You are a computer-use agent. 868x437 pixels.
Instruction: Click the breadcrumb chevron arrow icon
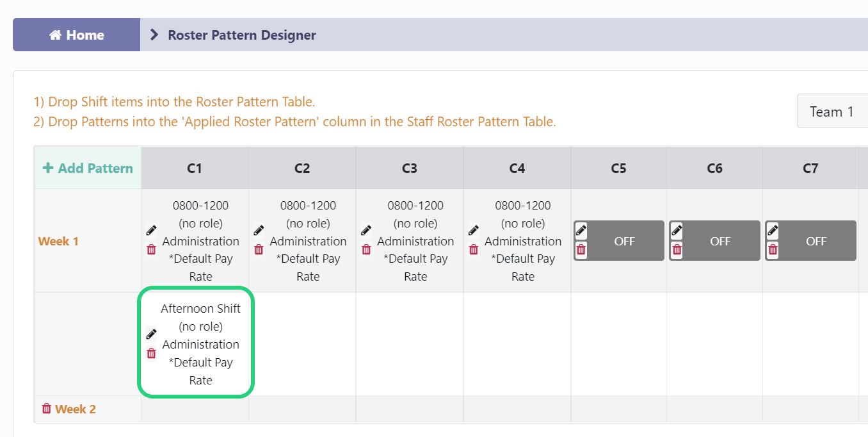(154, 35)
